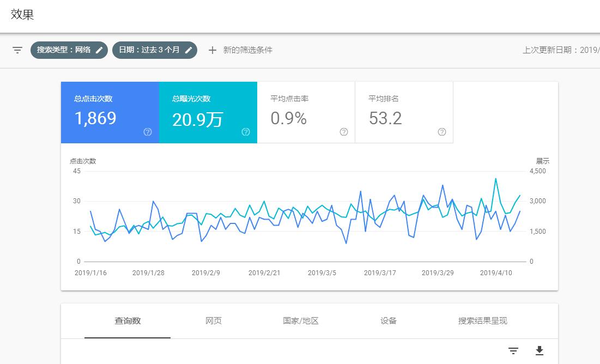Click the 2019/2/9 date label on chart
600x364 pixels.
point(206,273)
